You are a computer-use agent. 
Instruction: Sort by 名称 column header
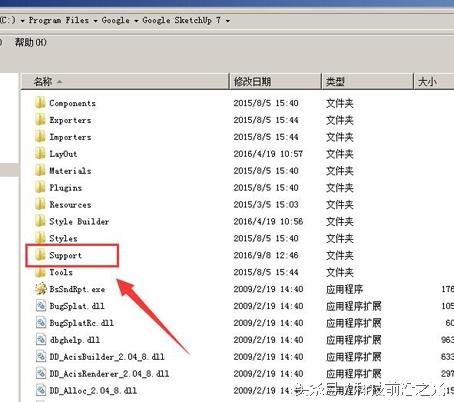click(x=125, y=81)
